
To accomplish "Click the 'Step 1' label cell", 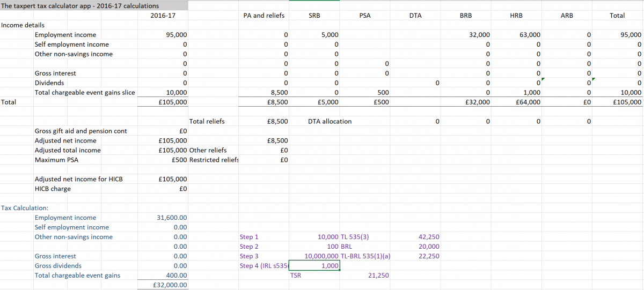I will (x=249, y=237).
